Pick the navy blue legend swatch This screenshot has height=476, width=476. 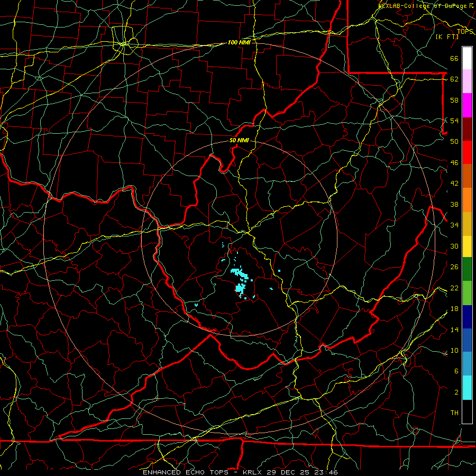(x=467, y=317)
